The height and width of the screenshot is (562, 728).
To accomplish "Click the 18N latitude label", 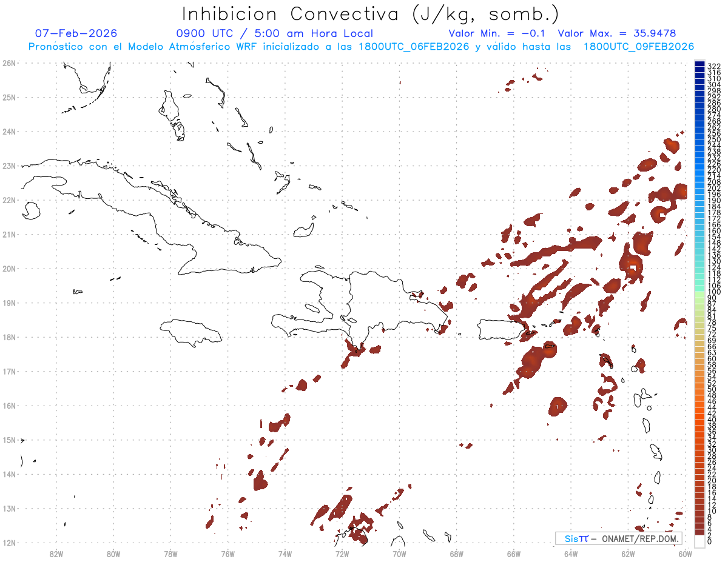I will 10,337.
